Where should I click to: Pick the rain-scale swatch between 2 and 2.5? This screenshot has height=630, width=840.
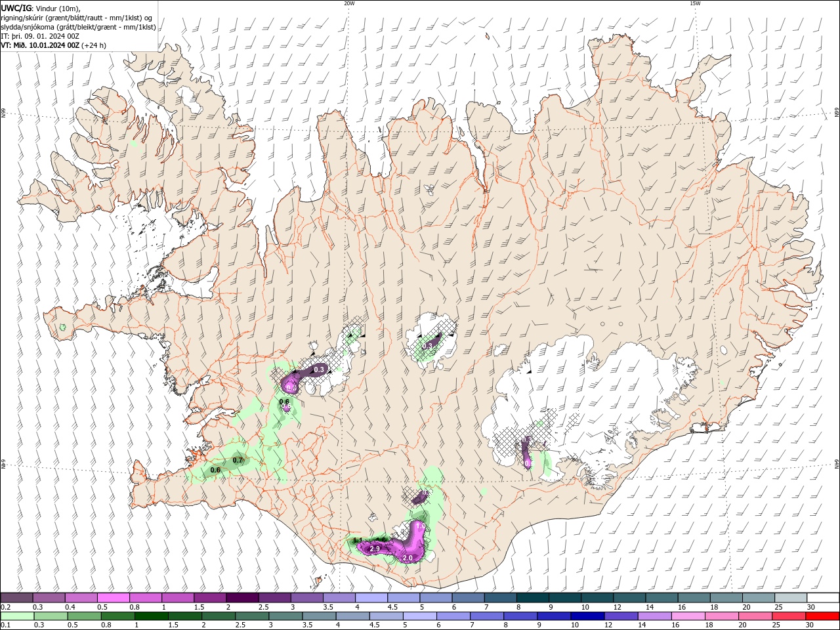click(219, 616)
